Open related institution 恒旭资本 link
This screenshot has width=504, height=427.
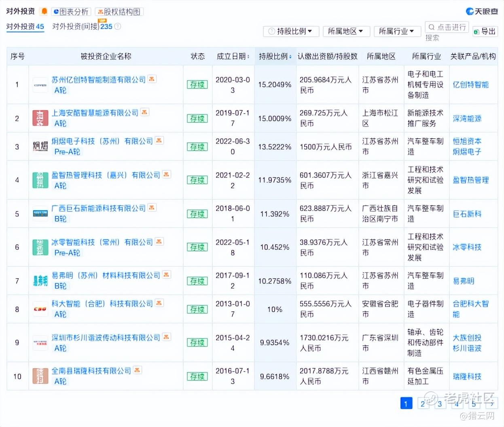point(467,141)
